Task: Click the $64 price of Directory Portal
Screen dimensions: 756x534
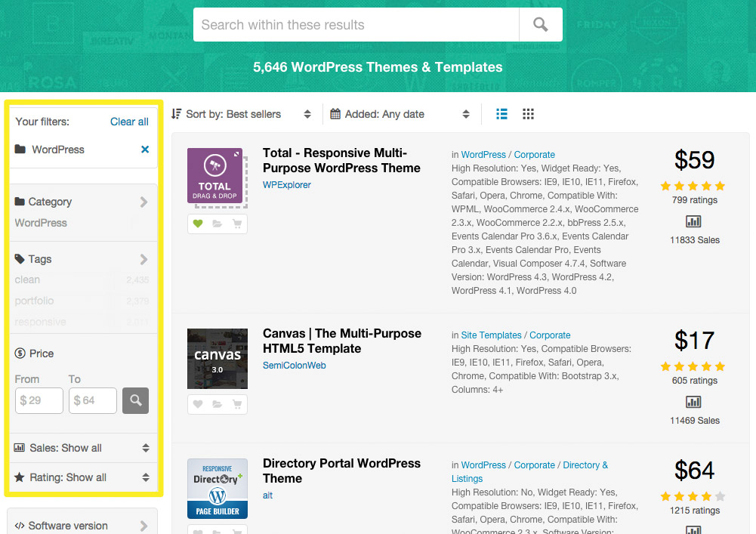Action: pyautogui.click(x=694, y=471)
